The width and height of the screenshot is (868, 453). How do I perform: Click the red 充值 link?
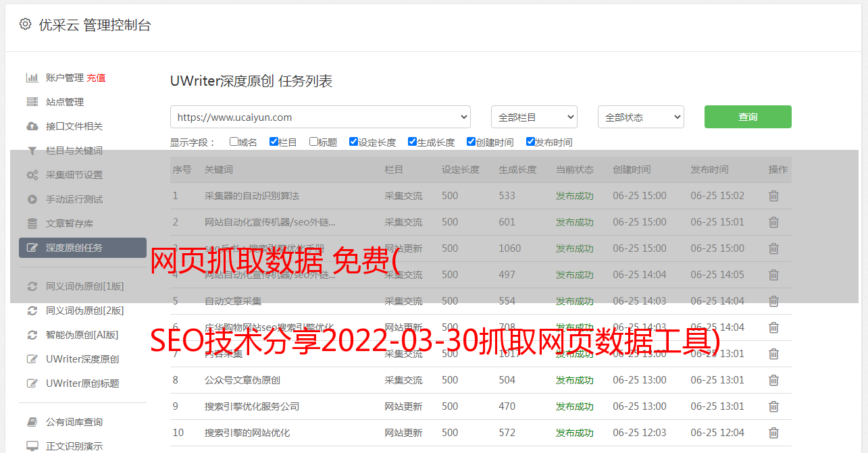[96, 78]
